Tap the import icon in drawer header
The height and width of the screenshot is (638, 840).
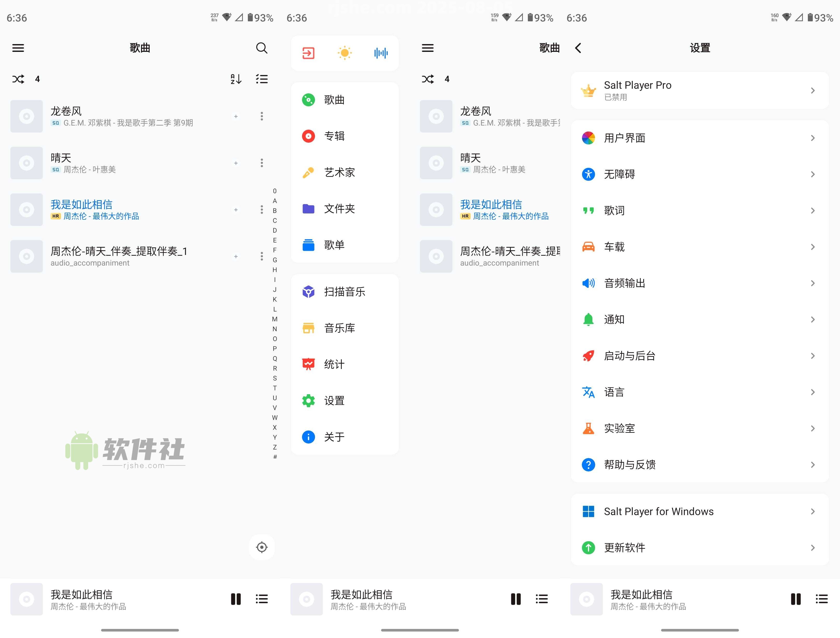(x=308, y=53)
